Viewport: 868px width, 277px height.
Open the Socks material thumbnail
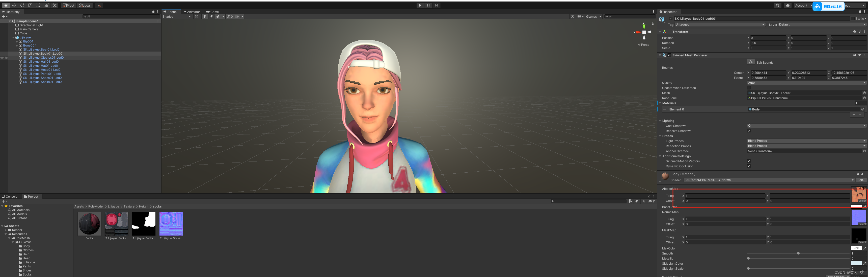coord(89,224)
